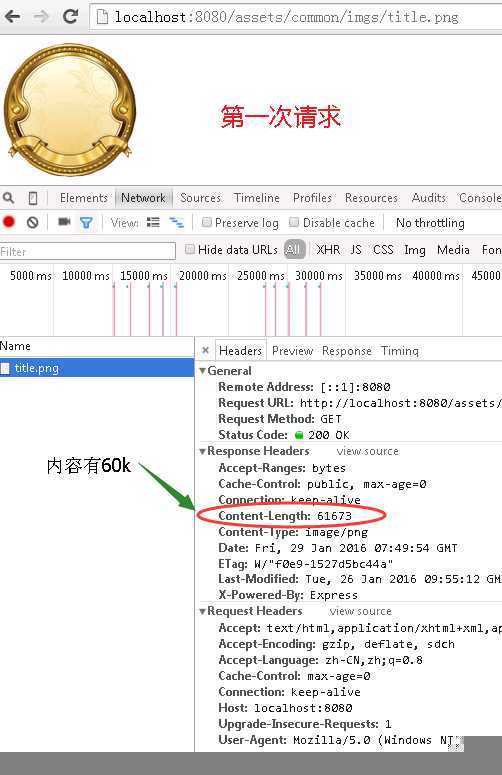Click the red record network log button
The width and height of the screenshot is (502, 775).
9,222
